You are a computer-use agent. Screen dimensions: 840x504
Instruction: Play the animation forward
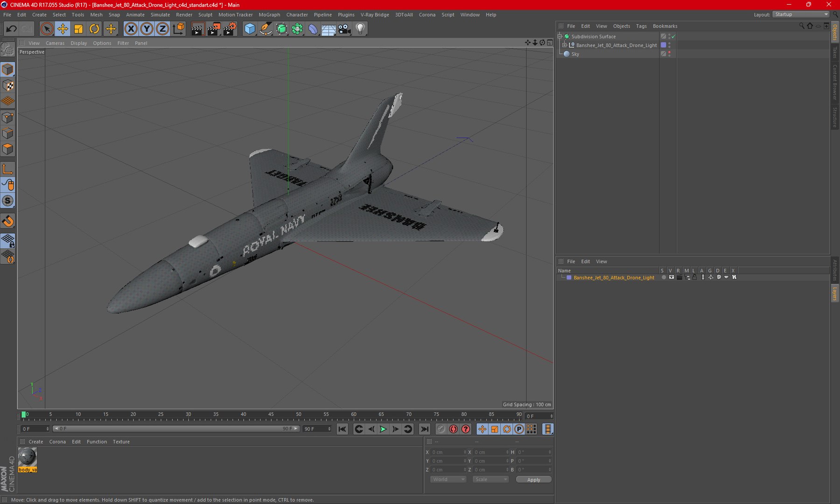383,429
